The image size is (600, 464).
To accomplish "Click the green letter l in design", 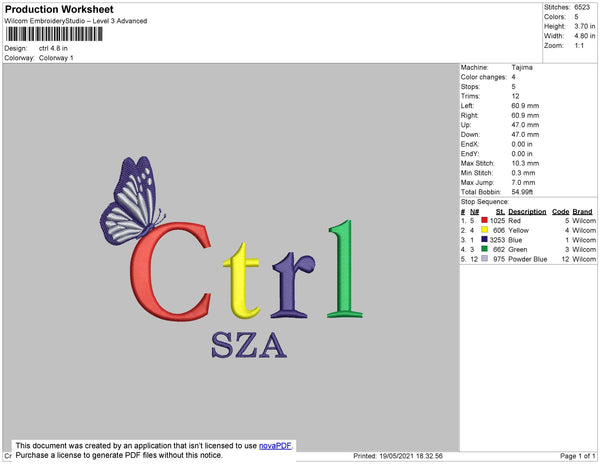I will click(345, 269).
